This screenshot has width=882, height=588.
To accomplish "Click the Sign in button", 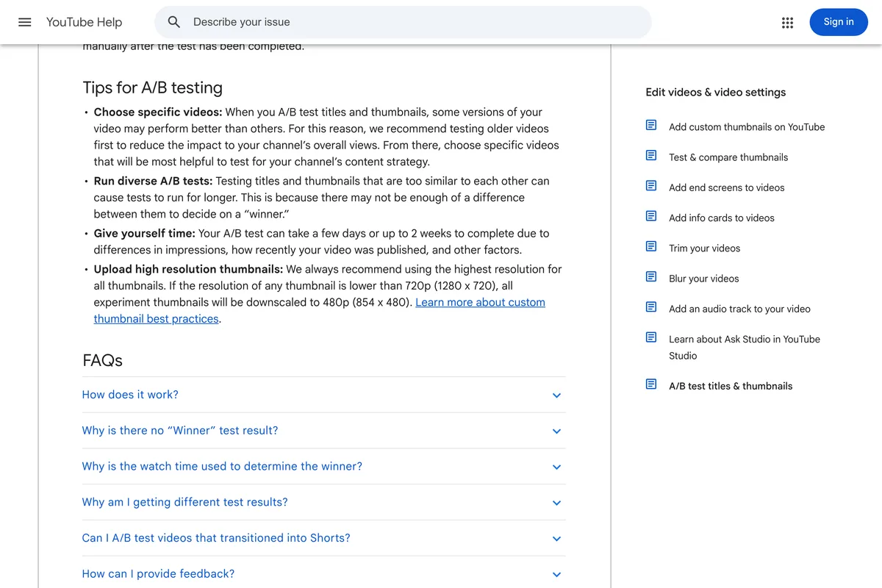I will click(839, 22).
